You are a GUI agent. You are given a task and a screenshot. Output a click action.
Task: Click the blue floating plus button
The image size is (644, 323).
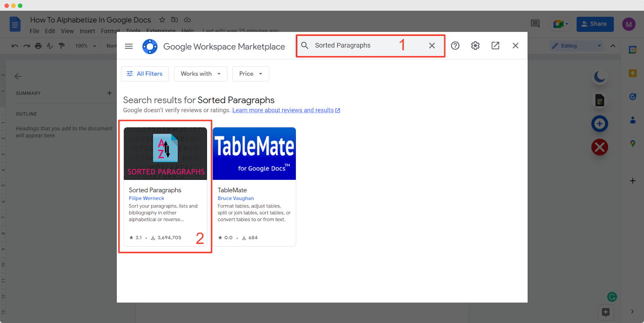coord(600,123)
